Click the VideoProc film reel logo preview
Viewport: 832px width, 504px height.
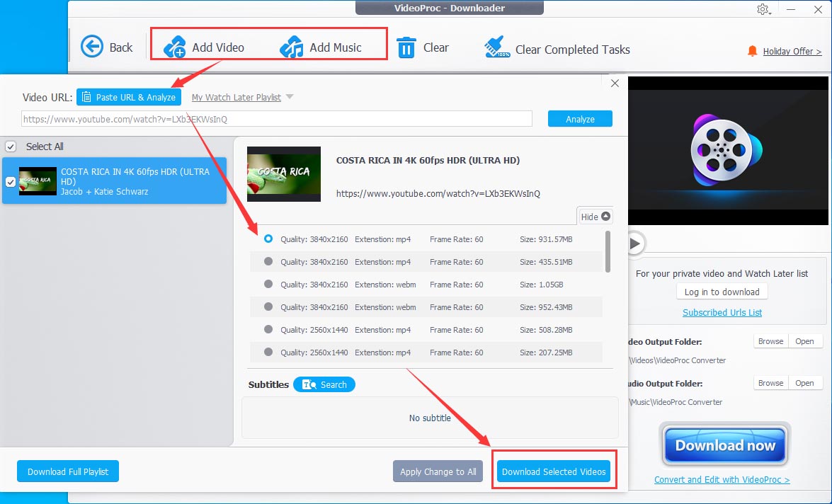[x=725, y=150]
